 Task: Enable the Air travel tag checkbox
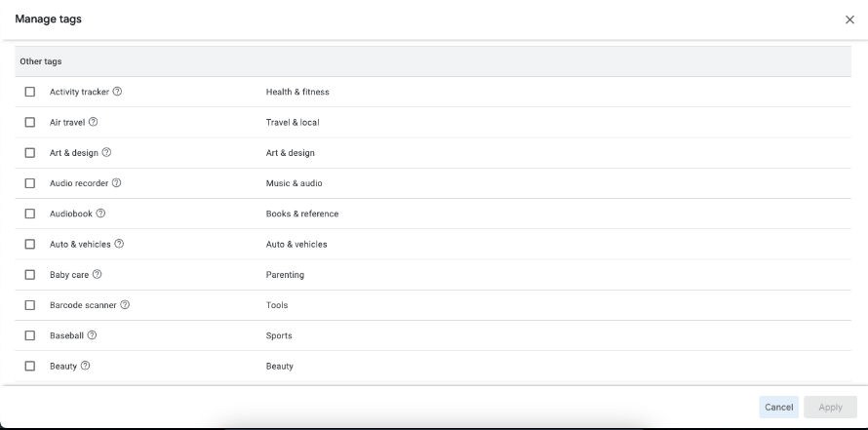pos(29,122)
